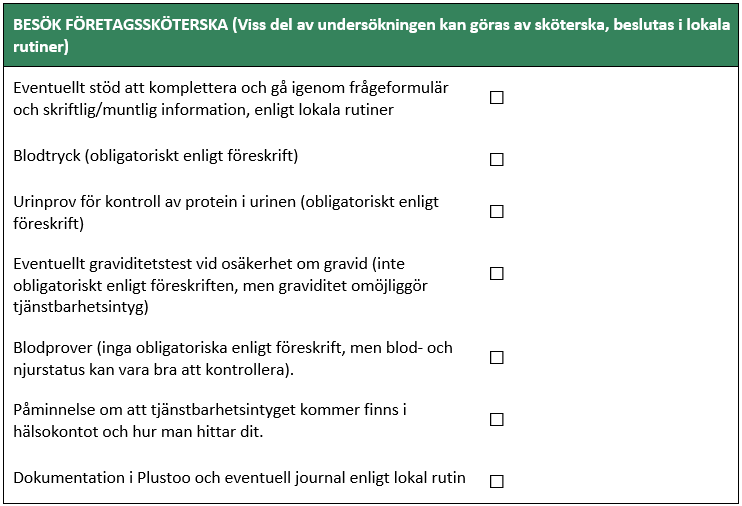Tick the Eventuellt stöd att komplettera checkbox
Screen dimensions: 742x506
(496, 97)
